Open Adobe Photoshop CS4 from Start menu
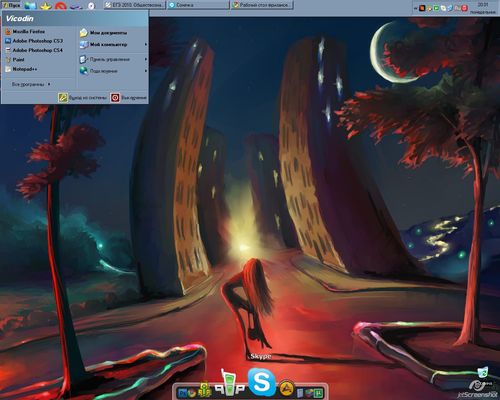Image resolution: width=500 pixels, height=400 pixels. [34, 50]
